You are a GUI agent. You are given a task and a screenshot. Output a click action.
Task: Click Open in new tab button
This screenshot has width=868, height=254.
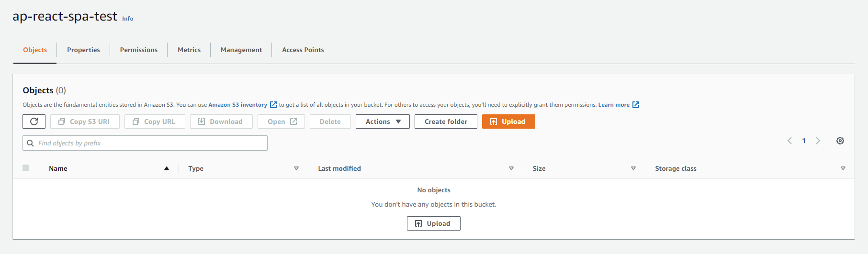tap(282, 121)
